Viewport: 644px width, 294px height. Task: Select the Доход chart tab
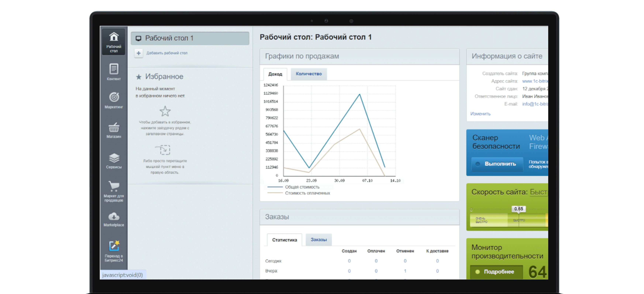point(275,74)
